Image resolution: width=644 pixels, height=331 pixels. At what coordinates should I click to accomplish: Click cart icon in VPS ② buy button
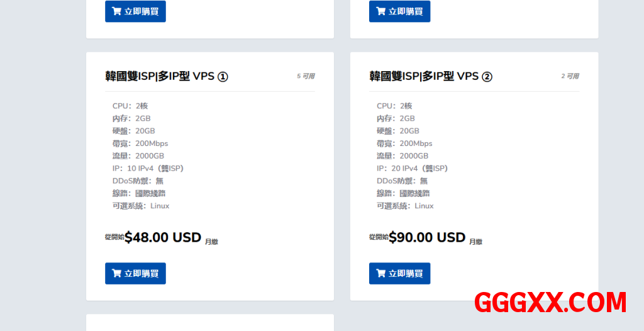coord(380,274)
